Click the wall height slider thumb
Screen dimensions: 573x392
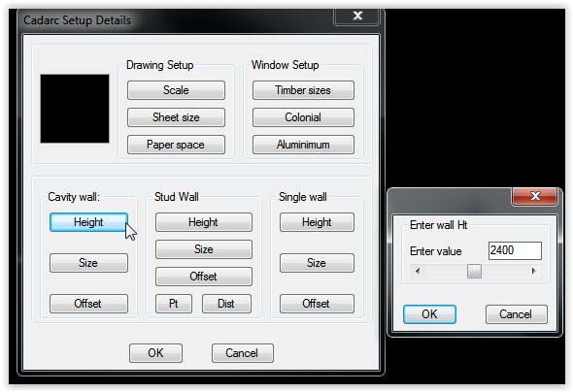click(474, 271)
